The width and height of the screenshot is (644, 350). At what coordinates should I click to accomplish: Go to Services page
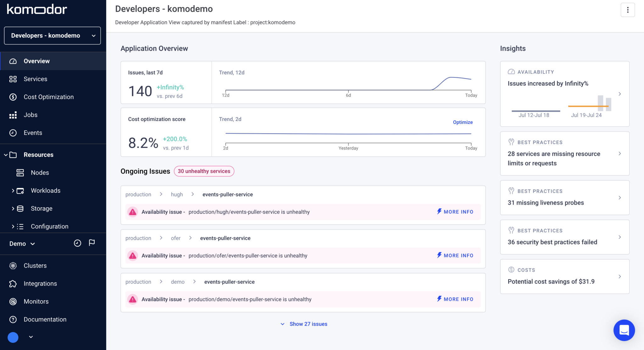[53, 79]
